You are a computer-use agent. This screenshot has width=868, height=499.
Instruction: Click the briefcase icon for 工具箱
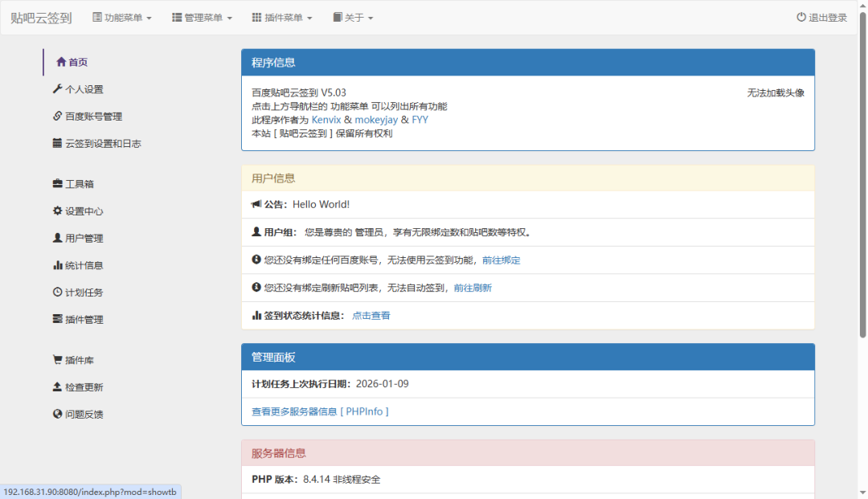57,184
